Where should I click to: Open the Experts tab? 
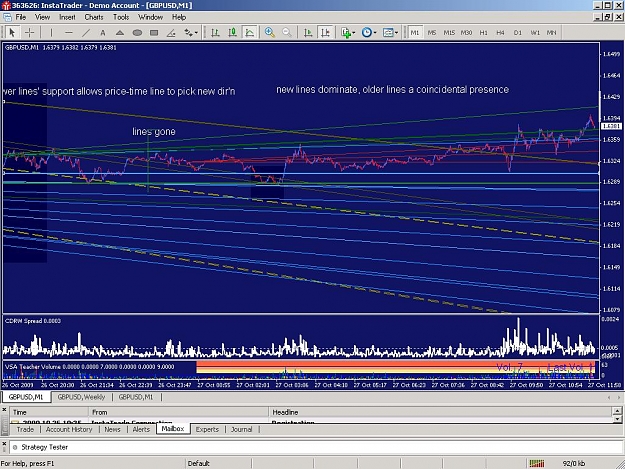pyautogui.click(x=207, y=429)
